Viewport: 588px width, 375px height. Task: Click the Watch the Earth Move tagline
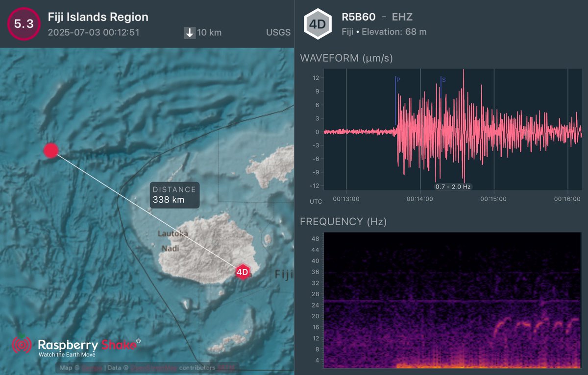(x=67, y=354)
